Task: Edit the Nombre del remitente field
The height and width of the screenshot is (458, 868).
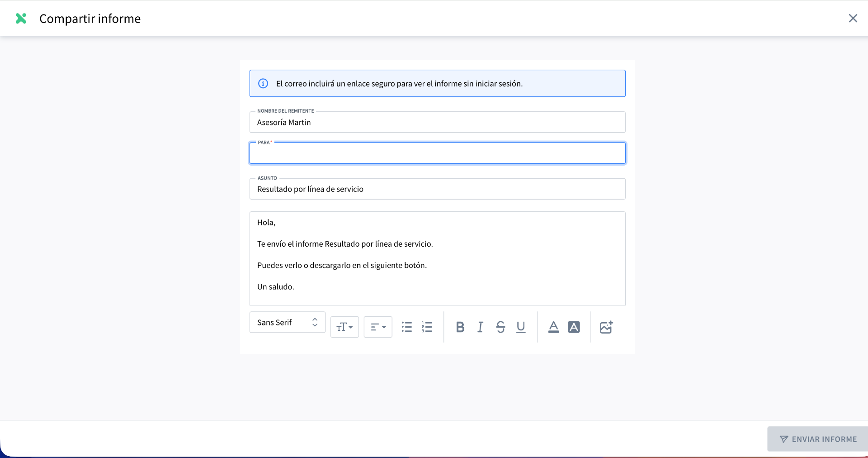Action: point(437,122)
